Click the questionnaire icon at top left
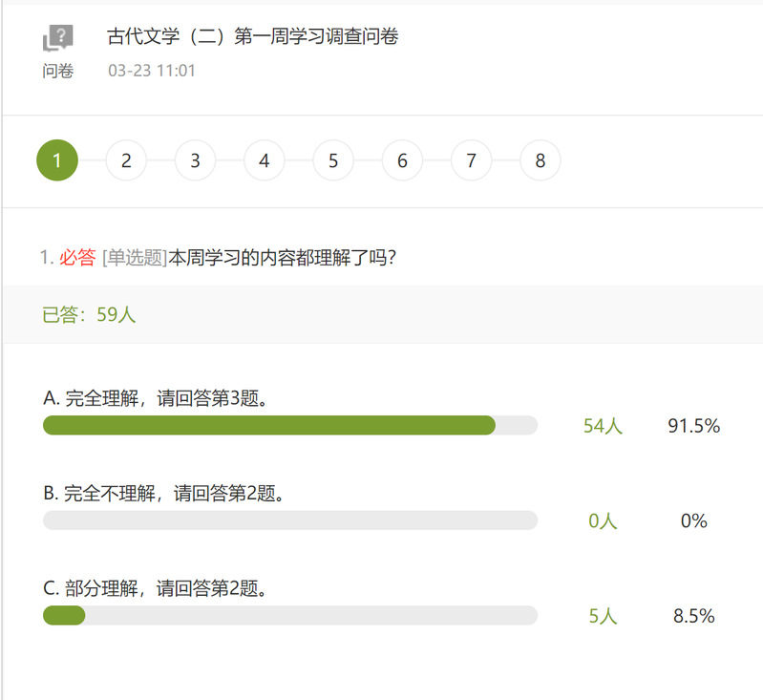Screen dimensions: 763x700 (x=57, y=39)
